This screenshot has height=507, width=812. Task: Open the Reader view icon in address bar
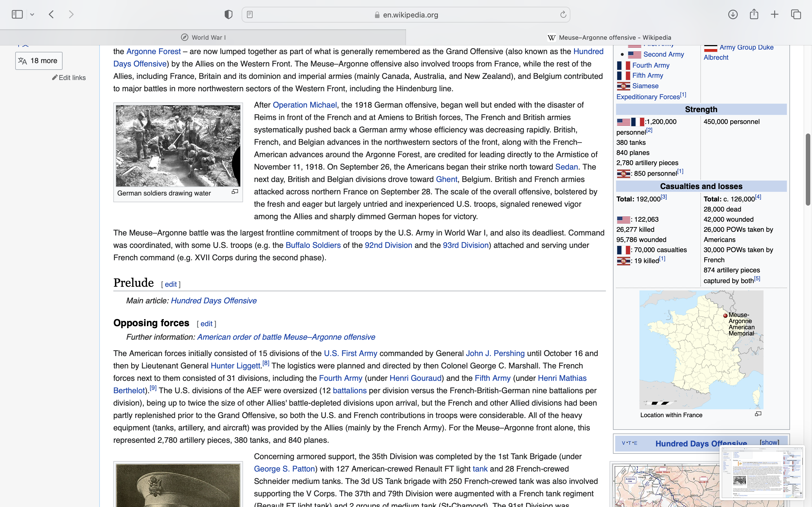pos(250,14)
